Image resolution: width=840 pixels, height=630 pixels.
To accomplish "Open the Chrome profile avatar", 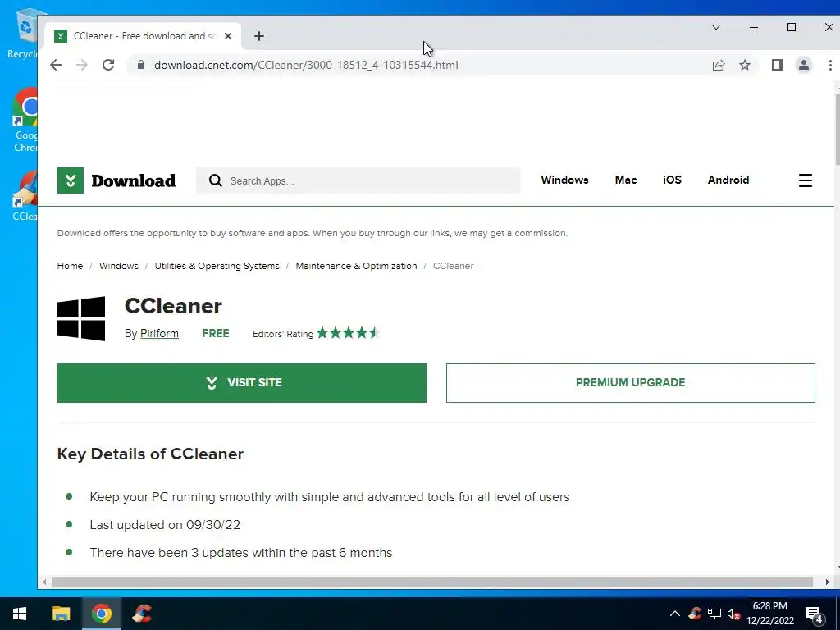I will 804,65.
